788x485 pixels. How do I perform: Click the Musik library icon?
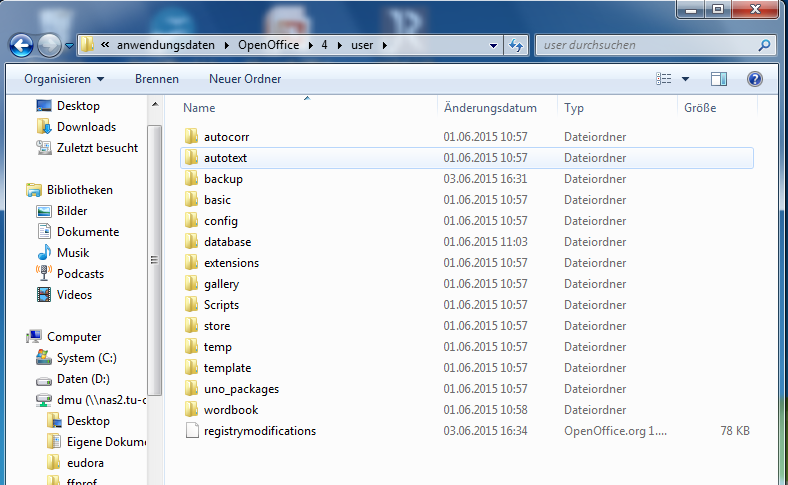point(44,253)
